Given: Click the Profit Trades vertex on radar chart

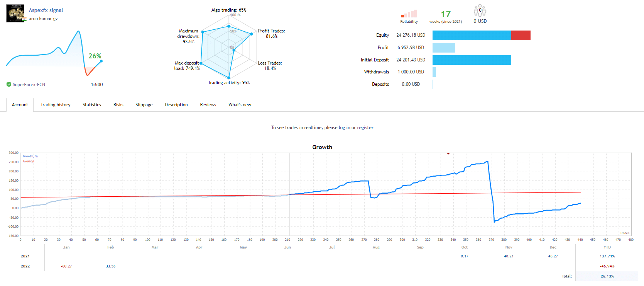Looking at the screenshot, I should click(x=252, y=34).
